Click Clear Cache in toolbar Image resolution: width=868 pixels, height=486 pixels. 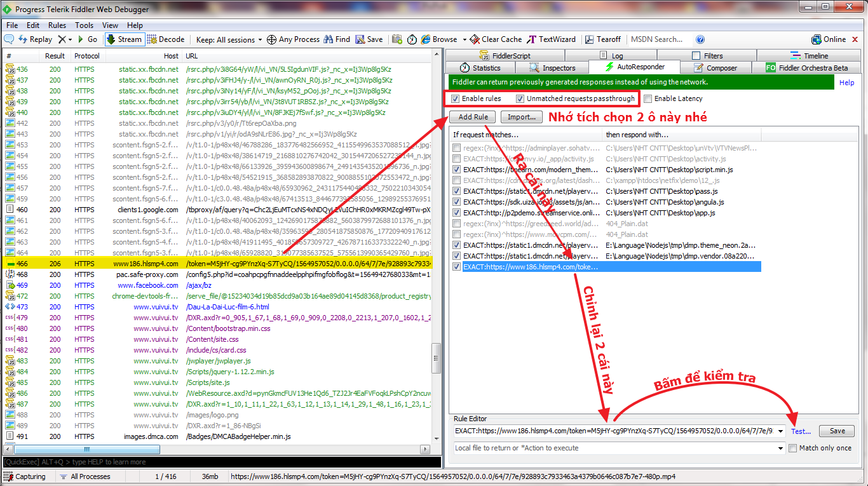coord(496,39)
